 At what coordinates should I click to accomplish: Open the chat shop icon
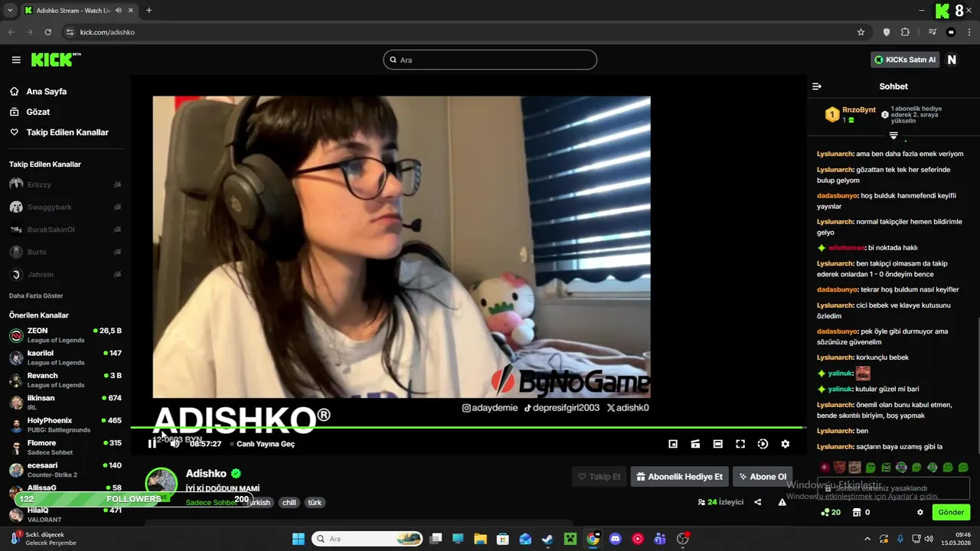(857, 513)
